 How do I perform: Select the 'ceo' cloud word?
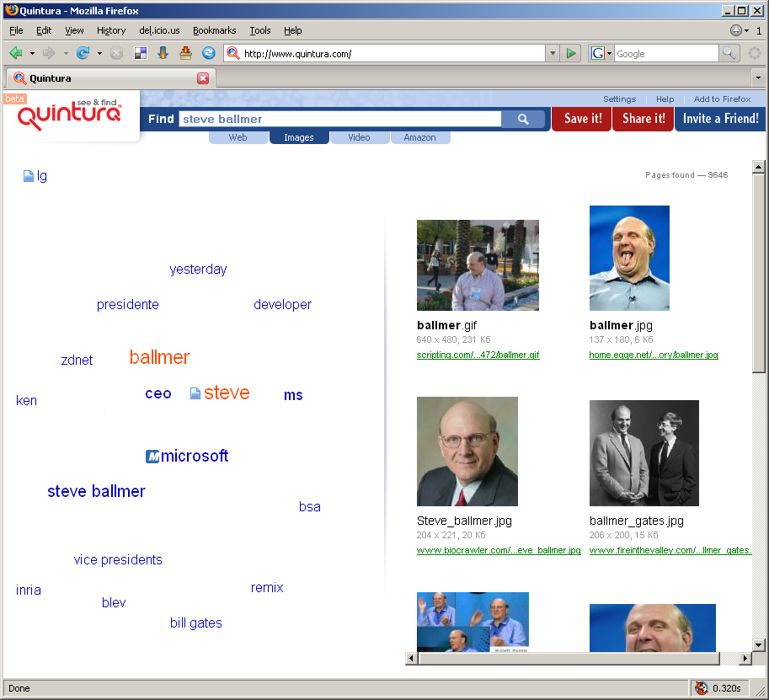pos(158,394)
